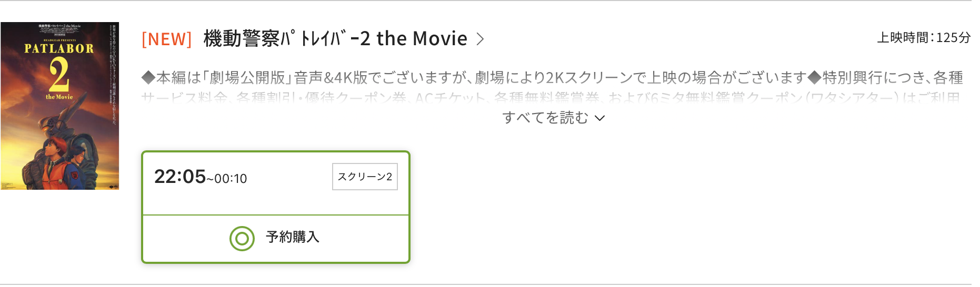Viewport: 980px width, 287px height.
Task: Open the 機動警察パトレイバー2 the Movie title link
Action: tap(335, 39)
